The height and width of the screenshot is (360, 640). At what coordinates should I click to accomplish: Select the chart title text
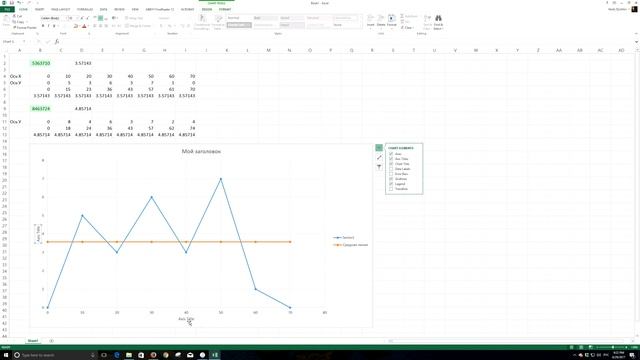pos(201,151)
